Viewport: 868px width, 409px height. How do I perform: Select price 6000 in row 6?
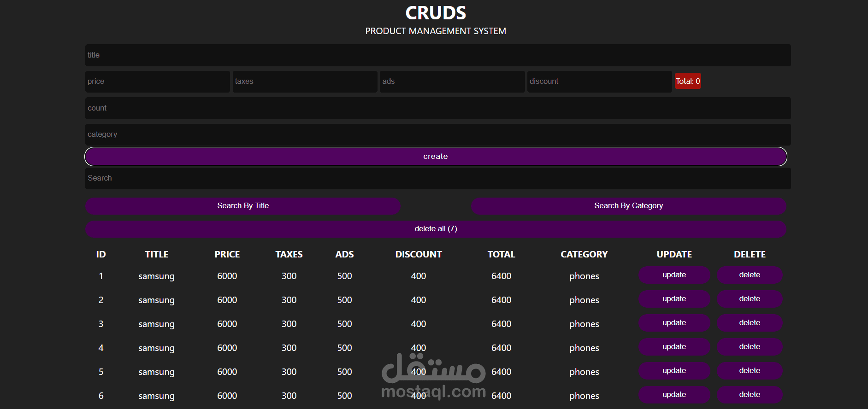pos(227,396)
